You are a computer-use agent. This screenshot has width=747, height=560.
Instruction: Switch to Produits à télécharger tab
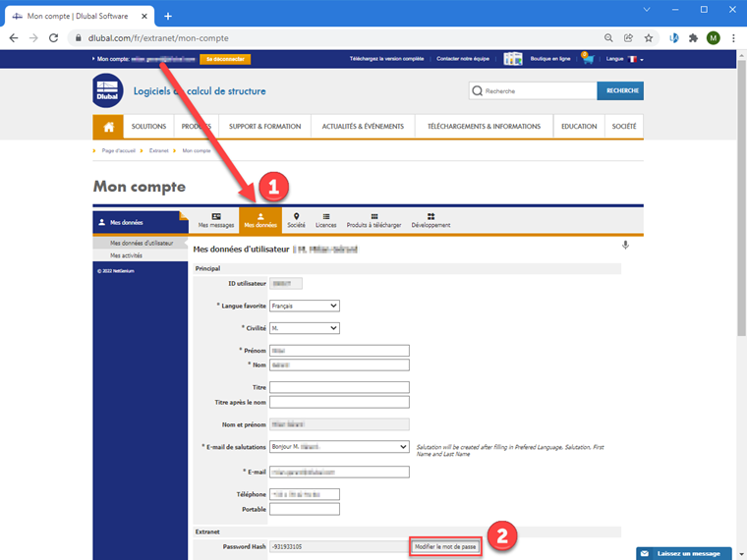(373, 220)
